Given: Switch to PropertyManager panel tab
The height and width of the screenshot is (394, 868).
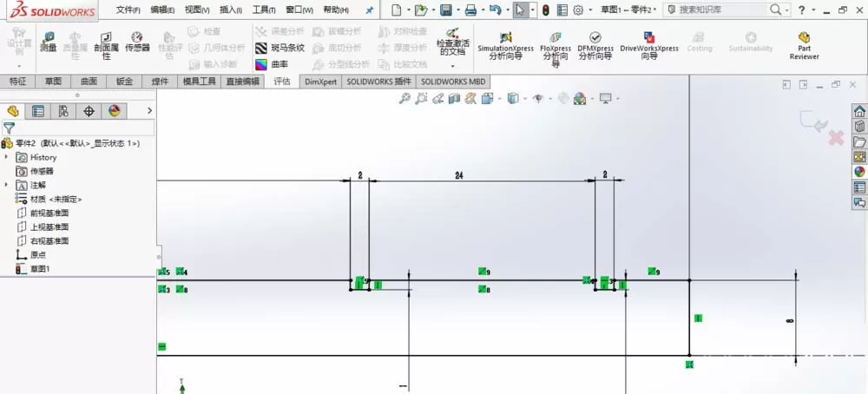Looking at the screenshot, I should point(37,111).
